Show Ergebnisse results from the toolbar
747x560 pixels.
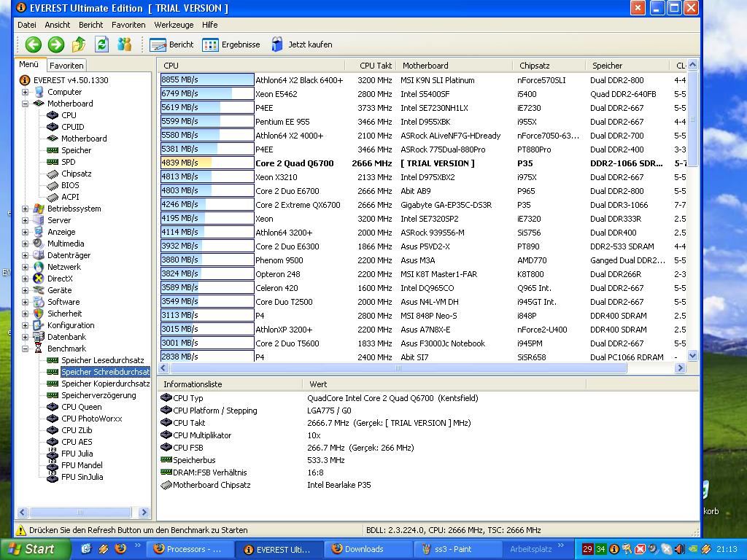231,44
